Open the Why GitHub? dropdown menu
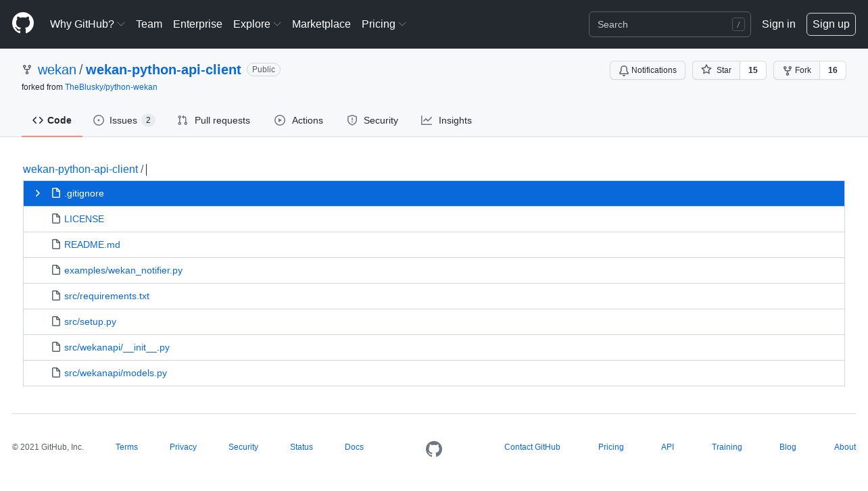Screen dimensions: 868x491 click(x=87, y=24)
